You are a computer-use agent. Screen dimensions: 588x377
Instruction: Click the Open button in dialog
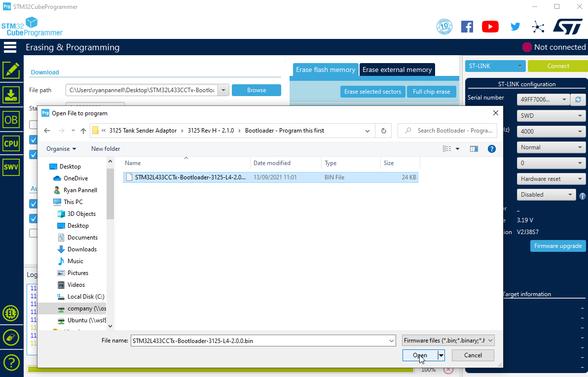tap(420, 355)
